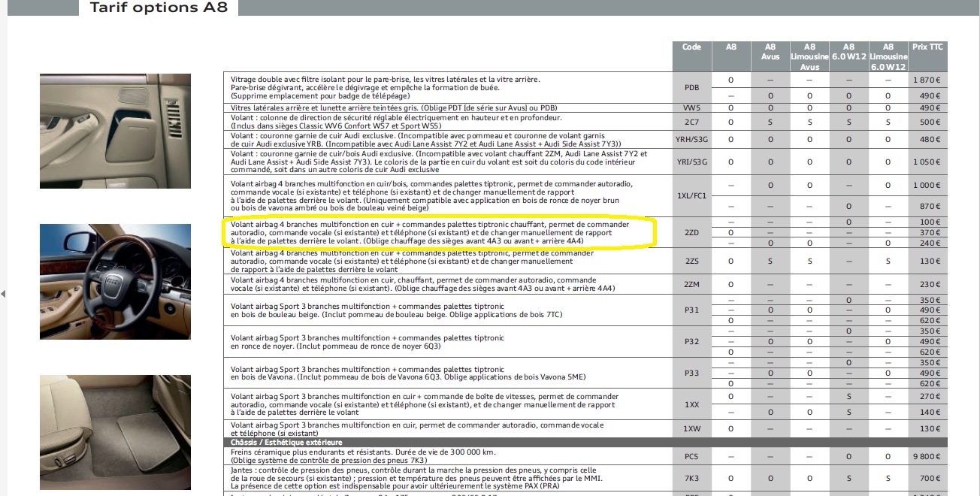Select the 'A8 Avus' column header
The image size is (980, 496).
pos(770,51)
